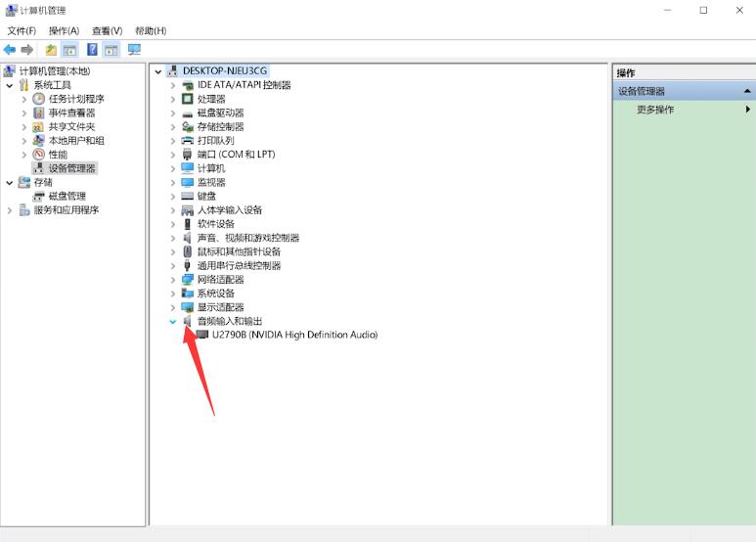Open the 文件(F) menu
Screen dimensions: 756x542
22,31
